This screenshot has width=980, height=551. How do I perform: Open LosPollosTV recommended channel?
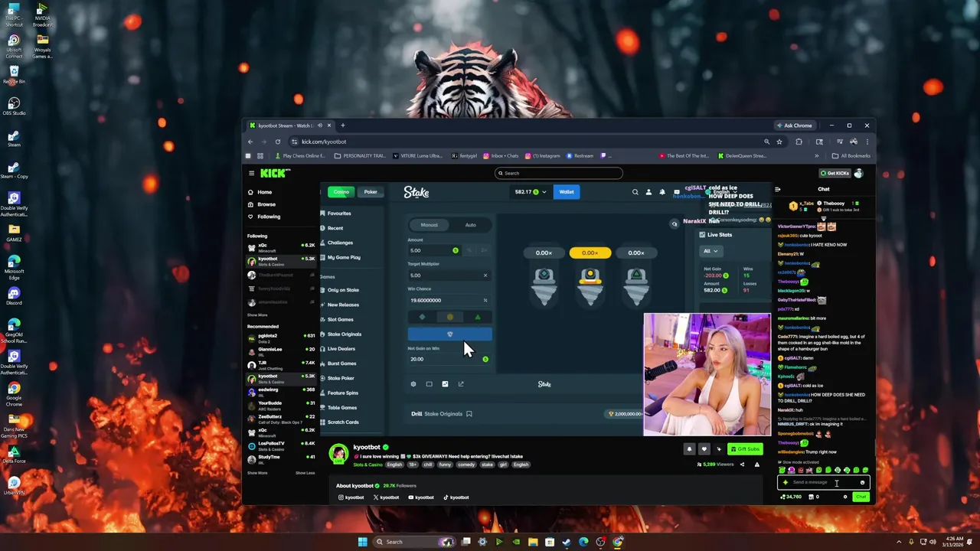pyautogui.click(x=281, y=445)
